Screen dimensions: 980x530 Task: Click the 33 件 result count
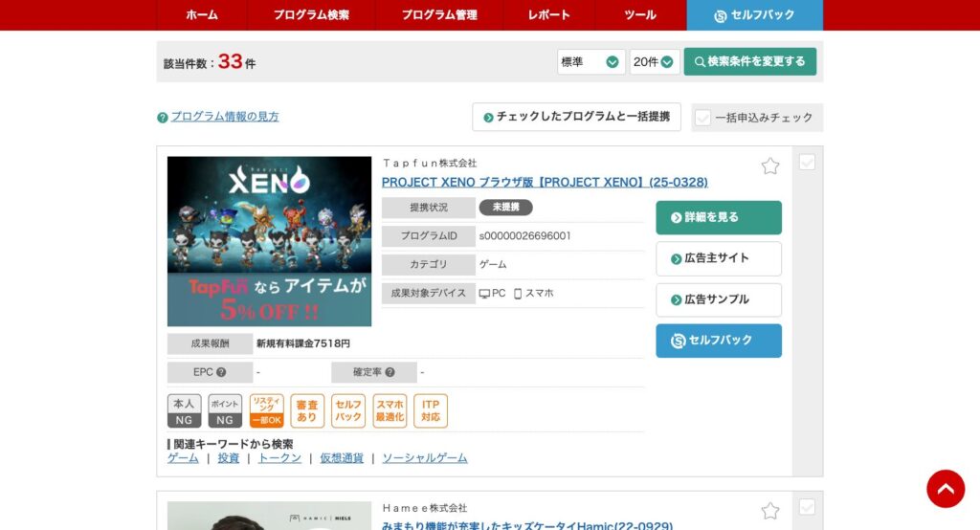coord(236,62)
